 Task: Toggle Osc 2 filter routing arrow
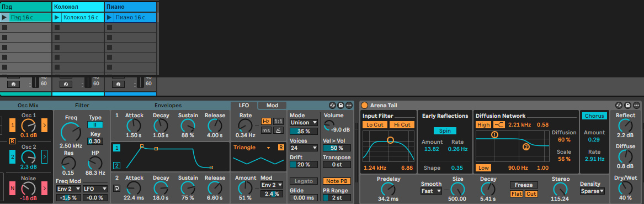click(x=44, y=156)
